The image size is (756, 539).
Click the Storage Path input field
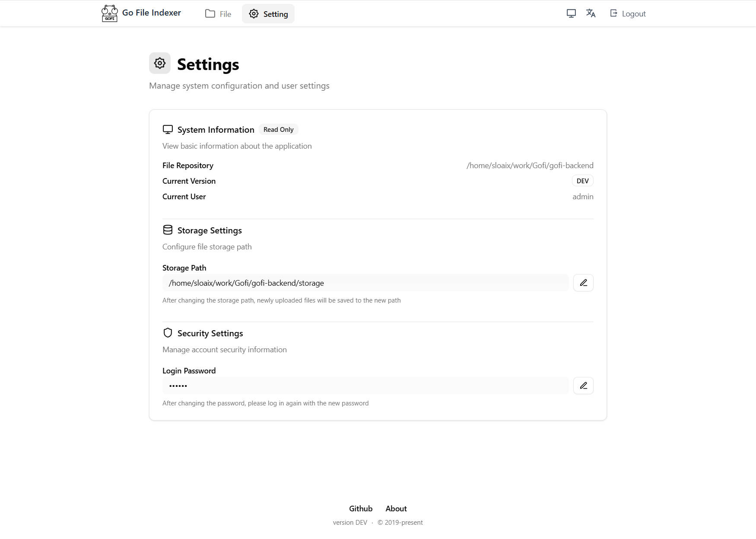(365, 283)
